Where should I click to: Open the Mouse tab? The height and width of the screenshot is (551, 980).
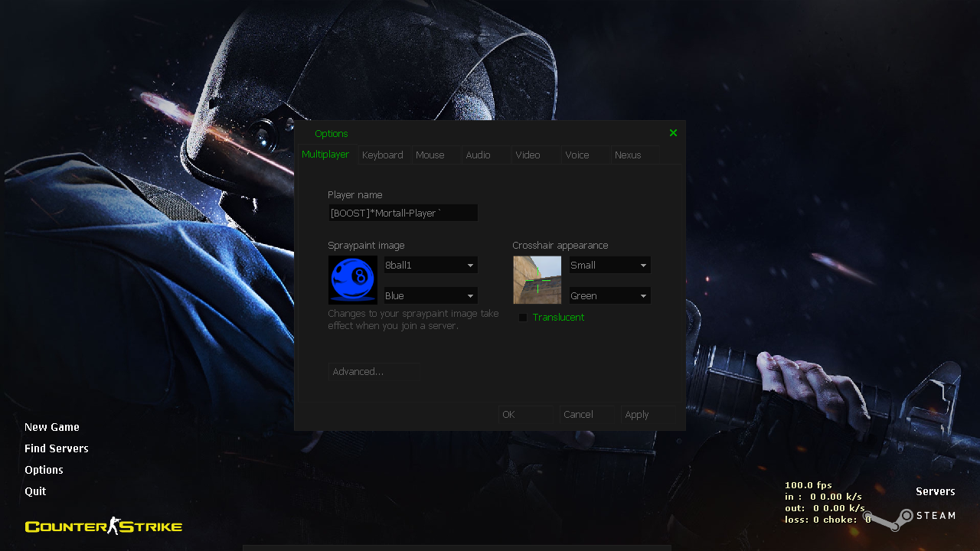pyautogui.click(x=430, y=155)
